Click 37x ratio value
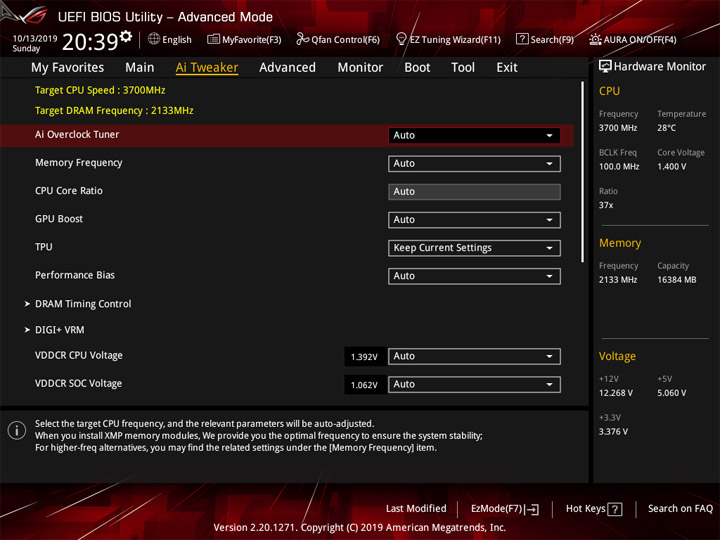720x540 pixels. click(x=606, y=205)
